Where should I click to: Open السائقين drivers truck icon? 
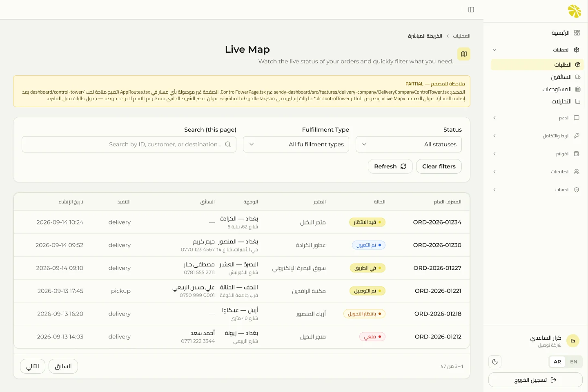[578, 77]
